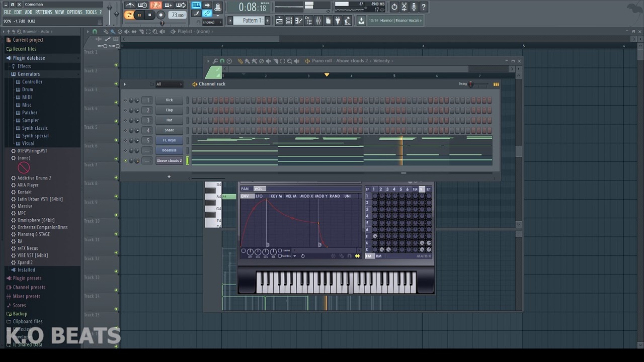Click the Snare channel button
The image size is (644, 362).
pyautogui.click(x=169, y=130)
